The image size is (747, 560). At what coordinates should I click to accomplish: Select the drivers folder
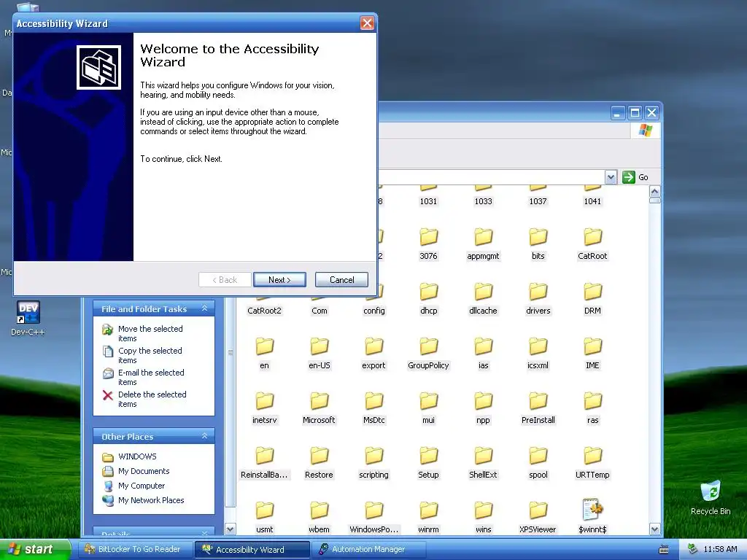(x=538, y=298)
